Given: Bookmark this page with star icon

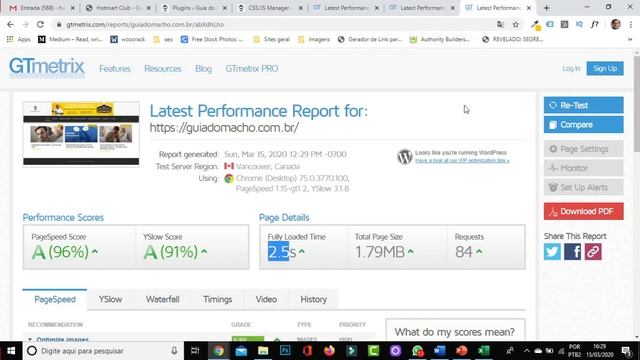Looking at the screenshot, I should [x=516, y=24].
